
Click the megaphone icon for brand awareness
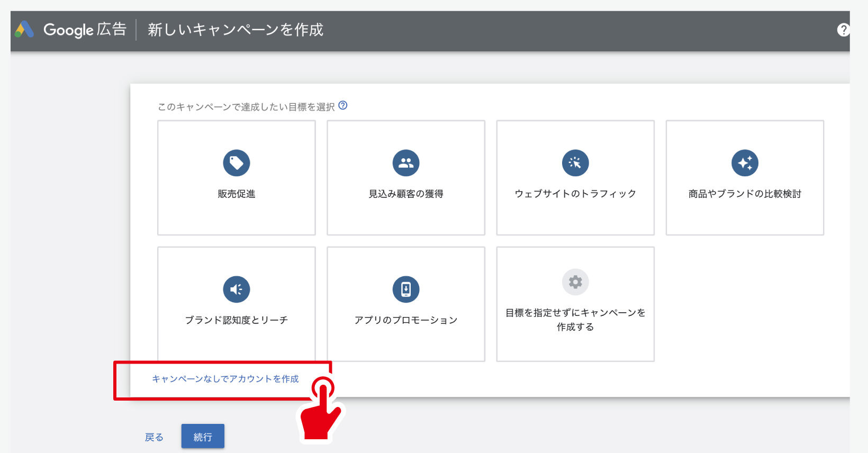[237, 289]
